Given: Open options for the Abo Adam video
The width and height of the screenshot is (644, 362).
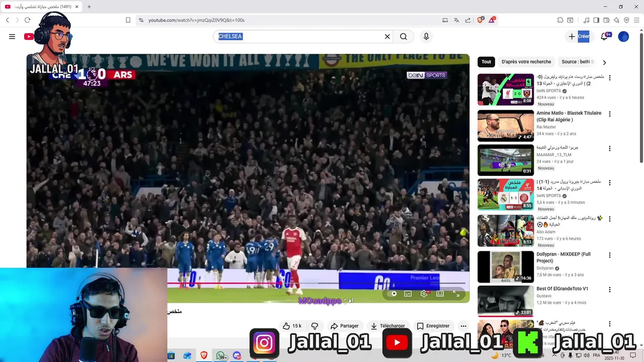Looking at the screenshot, I should (610, 219).
